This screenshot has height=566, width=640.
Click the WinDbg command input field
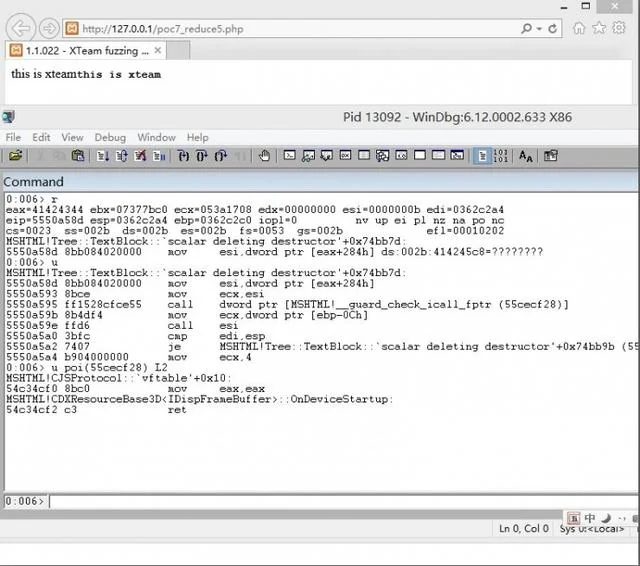tap(343, 501)
